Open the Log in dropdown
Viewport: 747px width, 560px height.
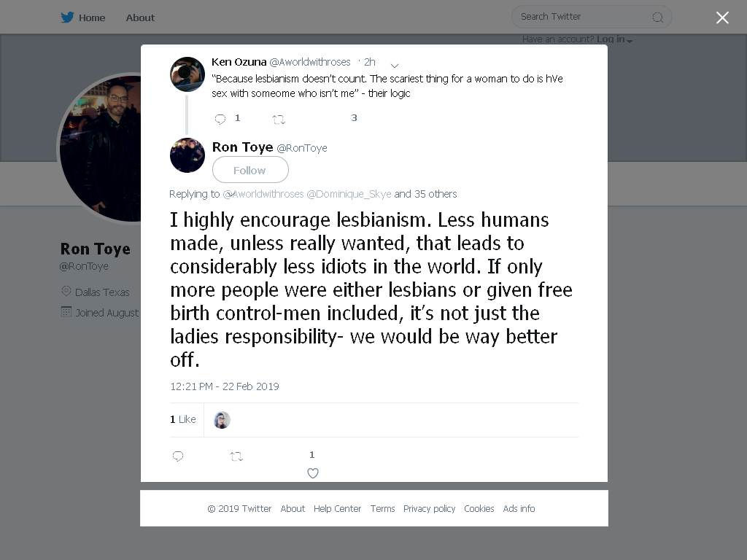pos(614,39)
